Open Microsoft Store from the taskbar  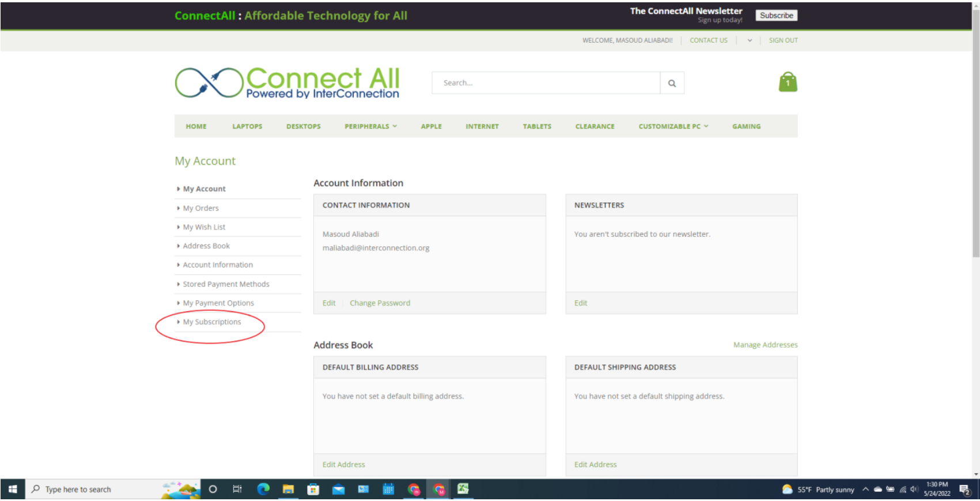click(313, 489)
